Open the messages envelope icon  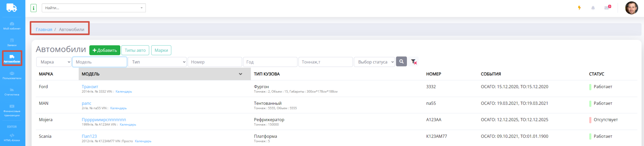tap(607, 8)
